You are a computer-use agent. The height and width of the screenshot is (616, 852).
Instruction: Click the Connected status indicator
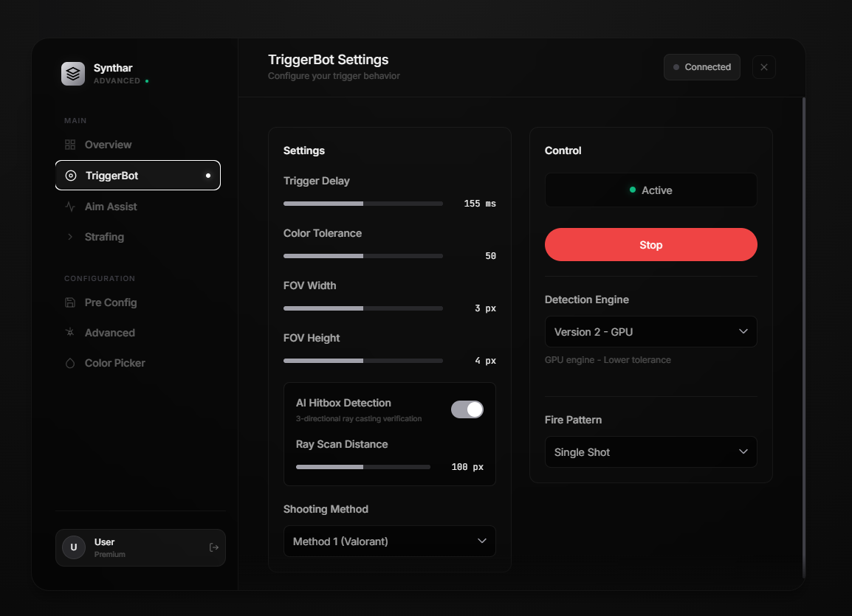coord(701,66)
